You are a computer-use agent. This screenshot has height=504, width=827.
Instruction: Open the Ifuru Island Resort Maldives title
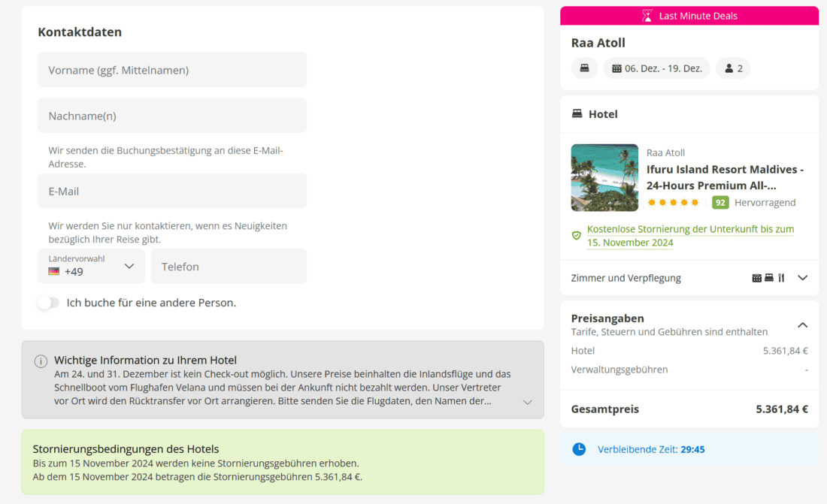(725, 177)
